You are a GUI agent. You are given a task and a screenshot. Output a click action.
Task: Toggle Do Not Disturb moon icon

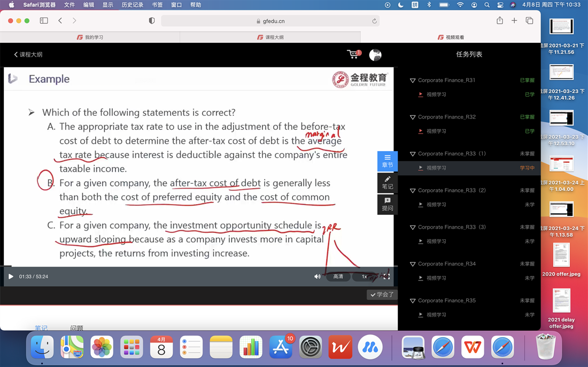(x=400, y=5)
